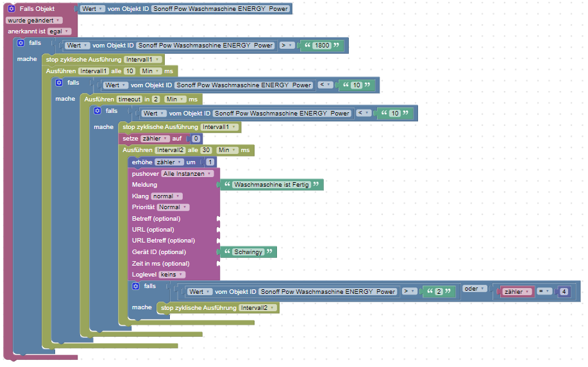Select object ID field in the 1800 comparison

pyautogui.click(x=205, y=45)
